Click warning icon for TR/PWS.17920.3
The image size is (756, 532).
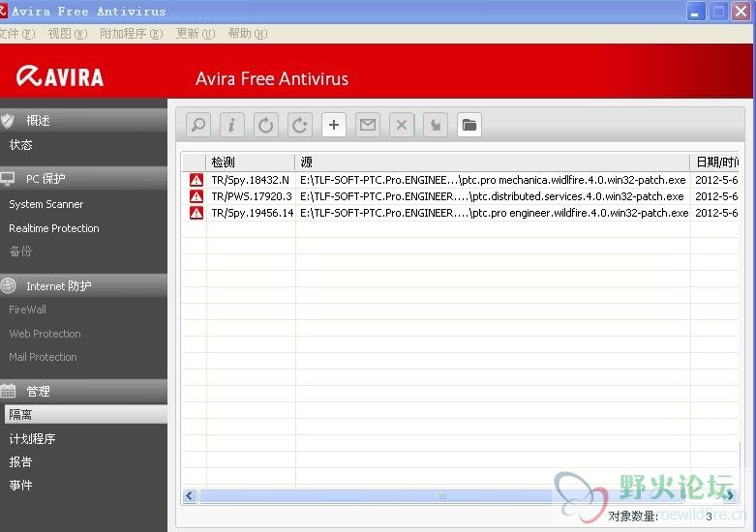(197, 196)
